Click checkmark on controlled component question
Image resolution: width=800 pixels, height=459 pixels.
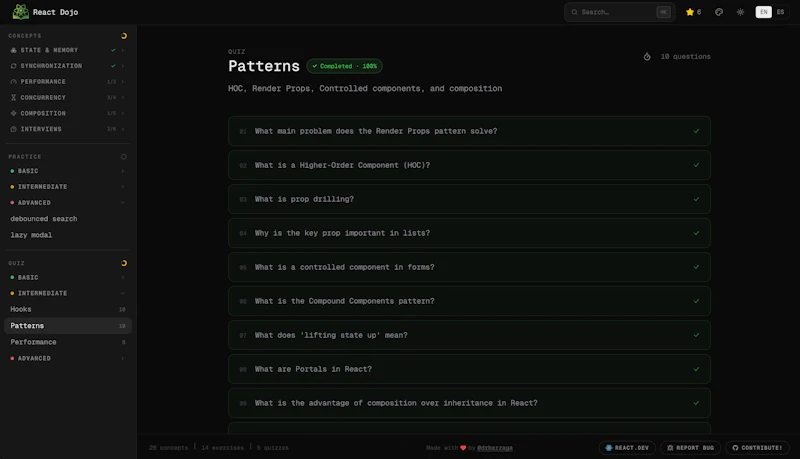(696, 267)
